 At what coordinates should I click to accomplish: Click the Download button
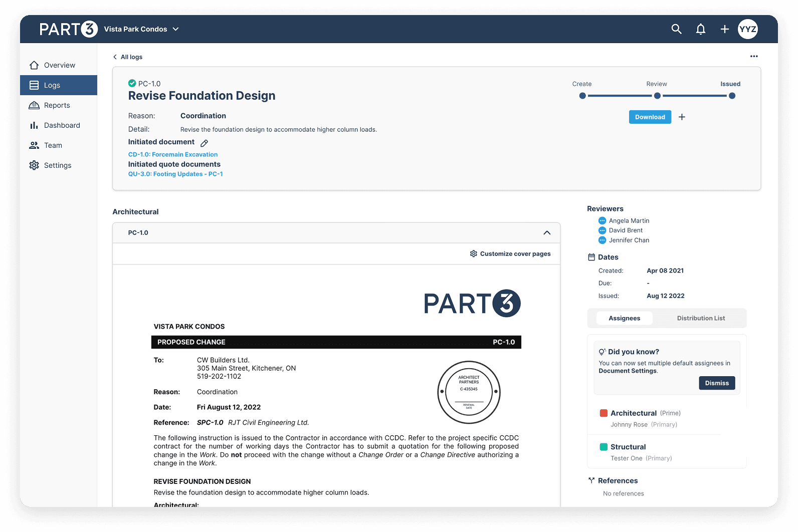(x=650, y=117)
